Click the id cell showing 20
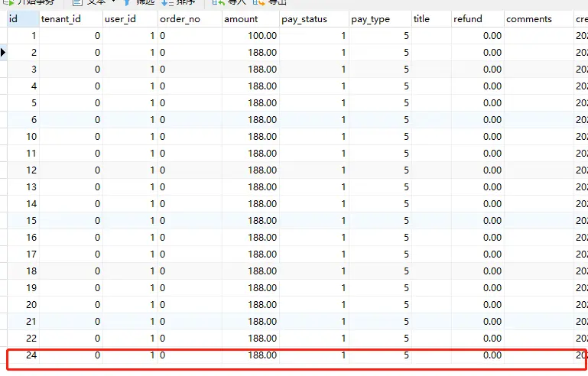 pyautogui.click(x=23, y=305)
